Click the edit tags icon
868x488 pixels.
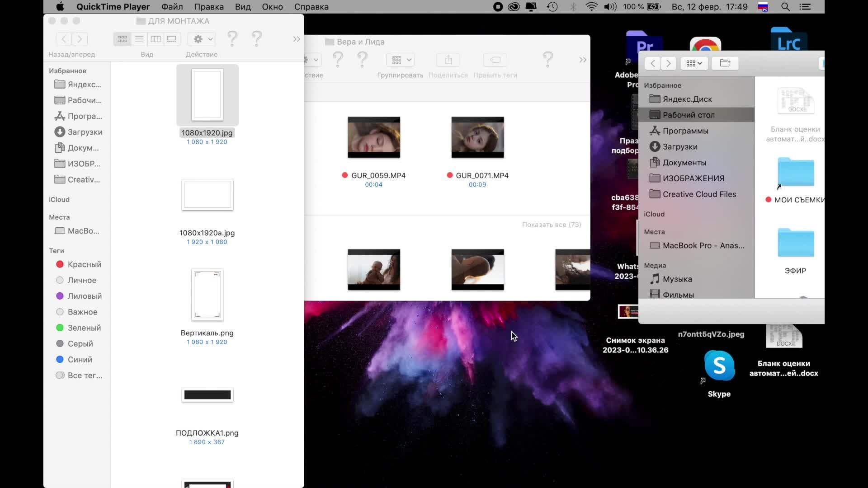495,60
